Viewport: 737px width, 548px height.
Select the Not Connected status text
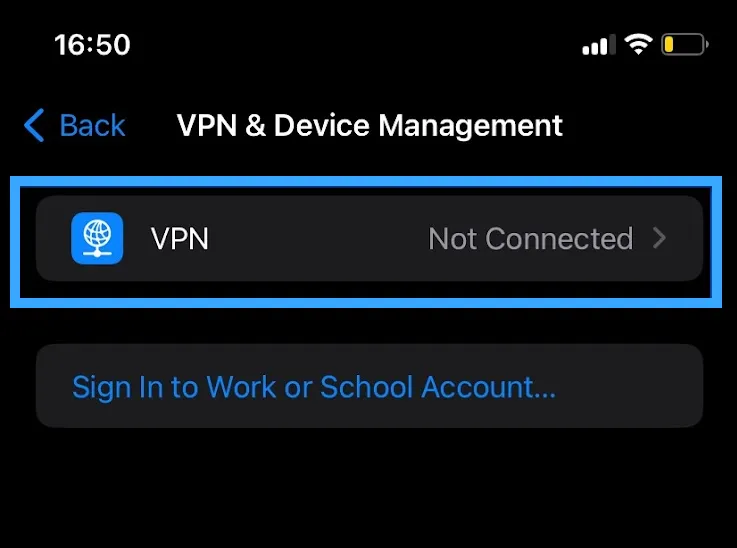click(531, 239)
